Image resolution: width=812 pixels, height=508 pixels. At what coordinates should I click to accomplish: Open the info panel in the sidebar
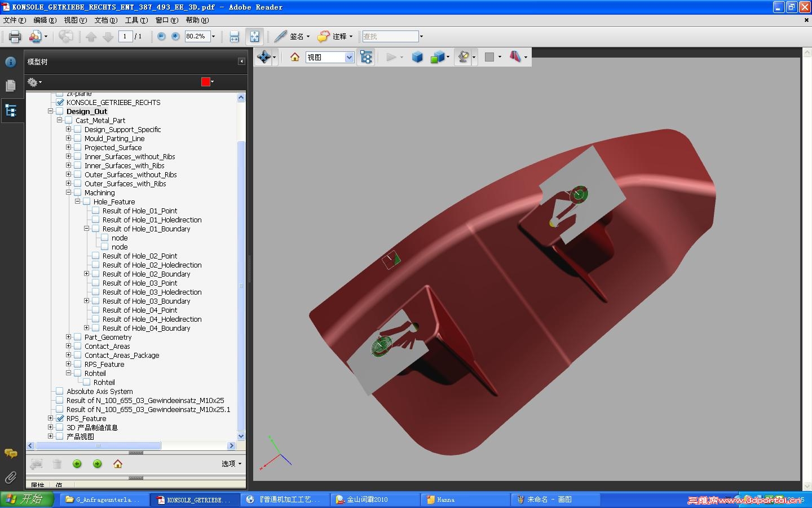coord(11,62)
